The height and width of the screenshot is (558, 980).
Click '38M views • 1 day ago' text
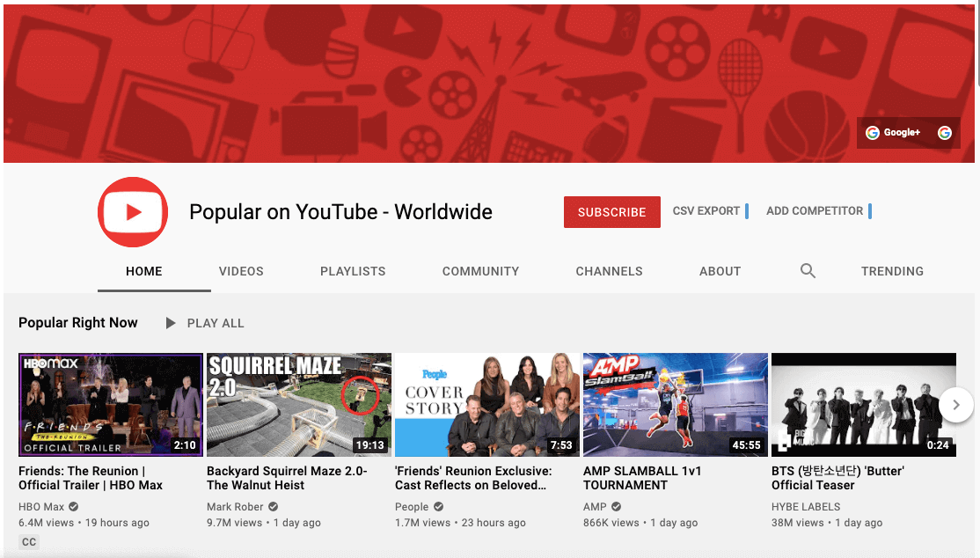click(x=827, y=522)
